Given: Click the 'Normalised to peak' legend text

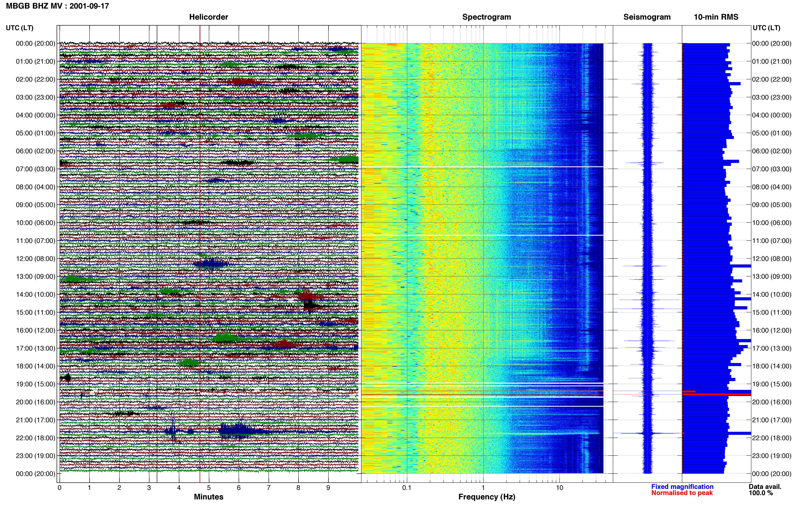Looking at the screenshot, I should tap(682, 493).
